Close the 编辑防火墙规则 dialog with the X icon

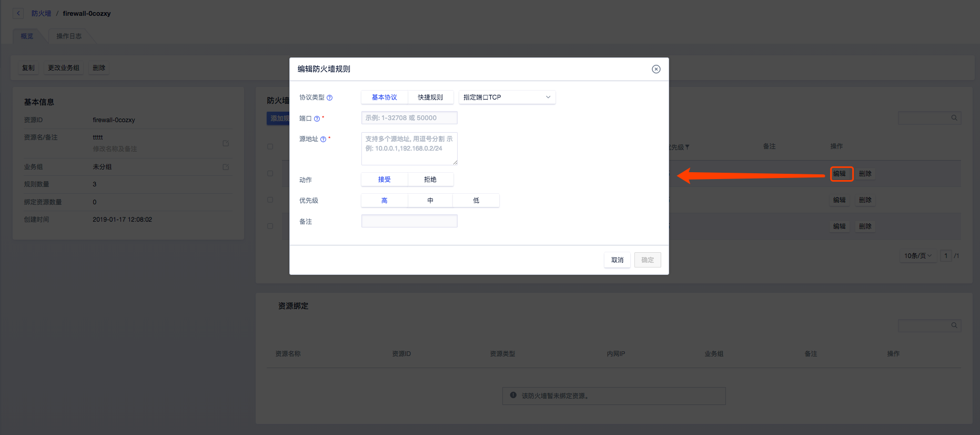656,69
